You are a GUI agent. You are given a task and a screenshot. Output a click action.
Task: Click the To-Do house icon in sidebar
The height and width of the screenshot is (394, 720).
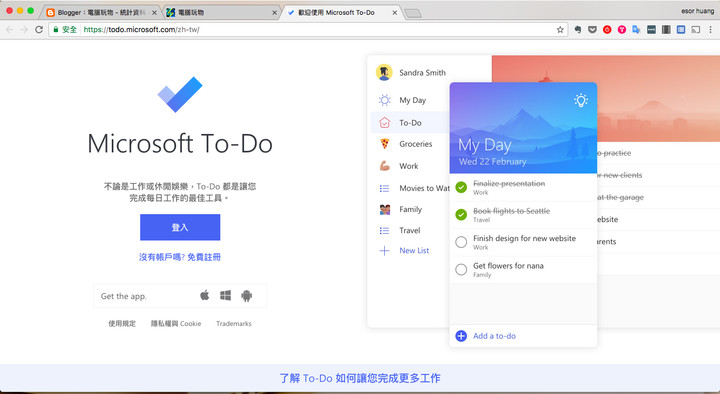[385, 123]
